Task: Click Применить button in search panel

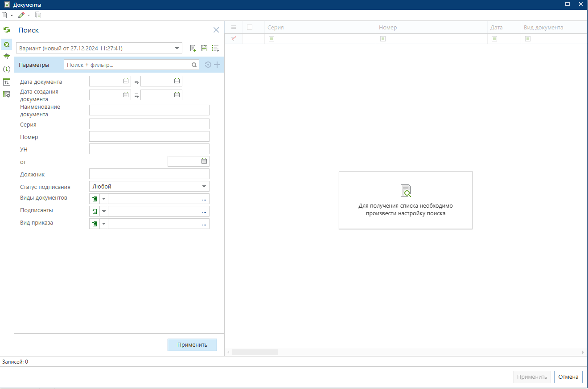Action: [x=192, y=344]
